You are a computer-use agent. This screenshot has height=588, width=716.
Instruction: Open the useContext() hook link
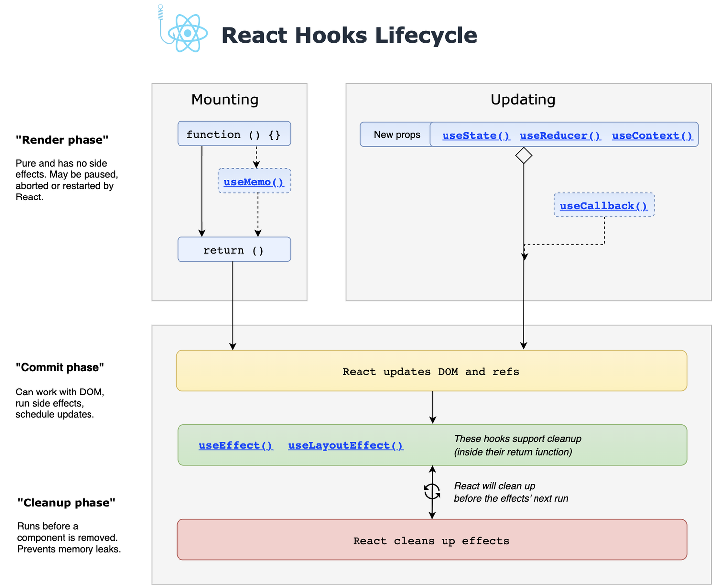pos(652,135)
